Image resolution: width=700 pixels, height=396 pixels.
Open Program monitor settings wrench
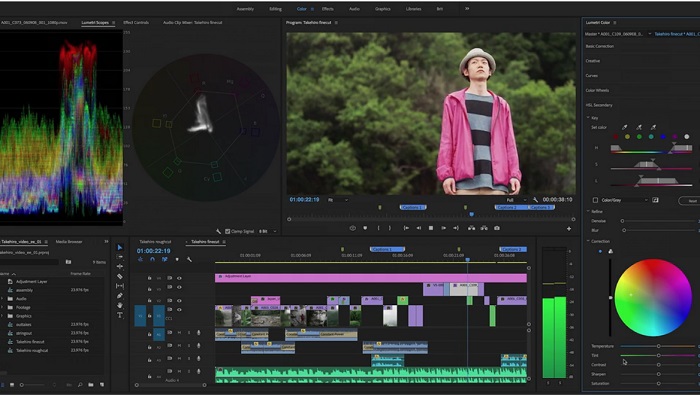(535, 200)
